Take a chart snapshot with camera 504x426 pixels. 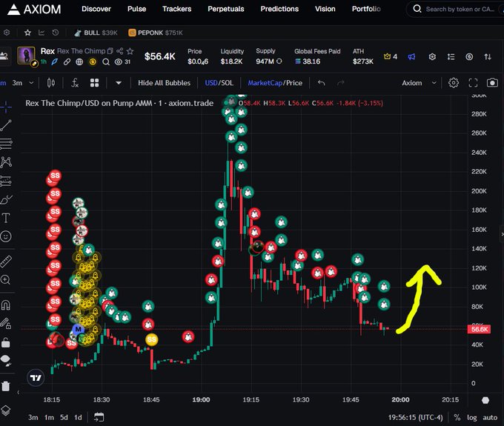click(x=492, y=83)
